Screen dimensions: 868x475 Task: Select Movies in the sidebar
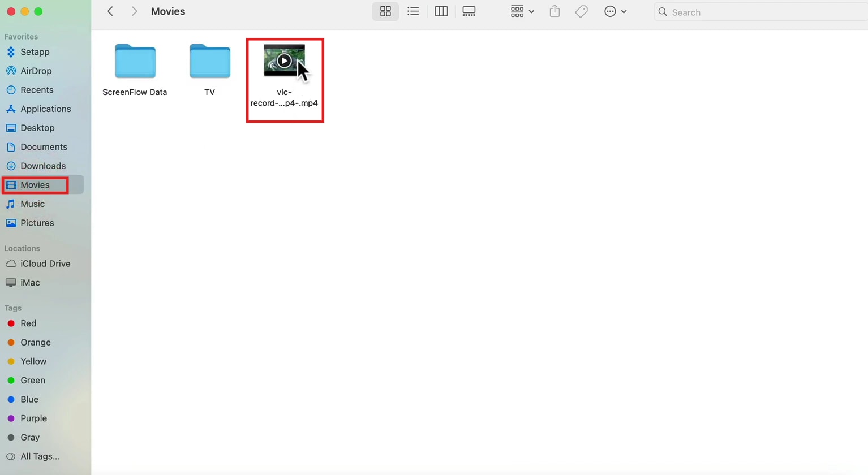(42, 185)
